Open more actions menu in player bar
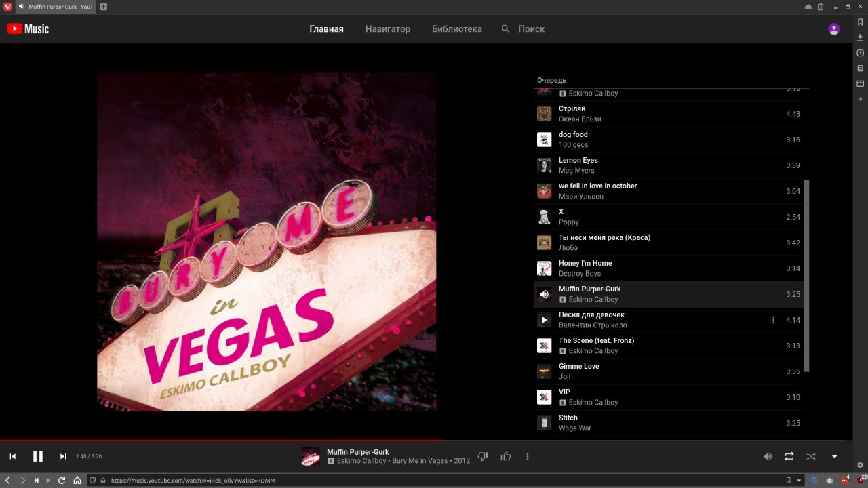This screenshot has width=868, height=488. pyautogui.click(x=528, y=457)
